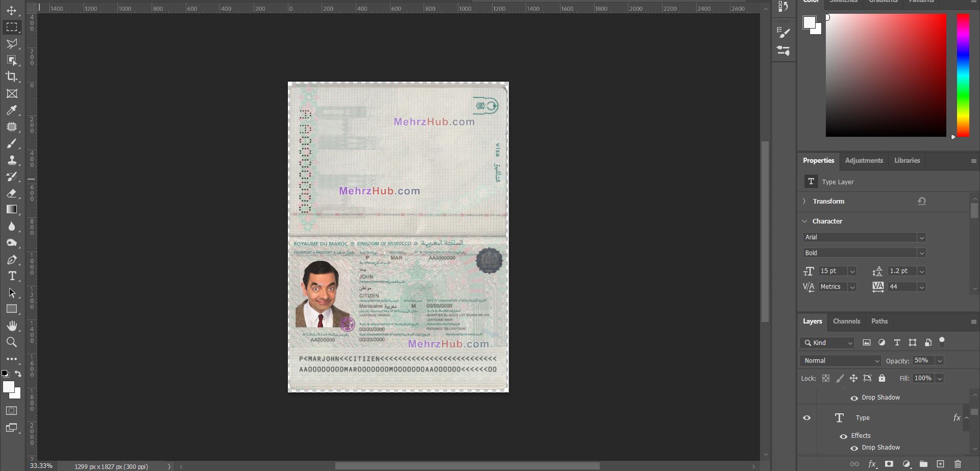This screenshot has width=980, height=471.
Task: Open the Normal blend mode dropdown
Action: [x=840, y=361]
